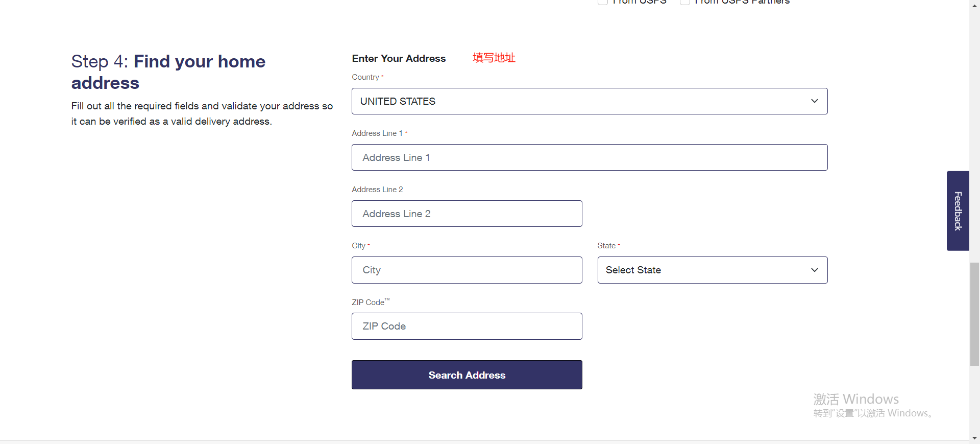Check the From USPS checkbox
Screen dimensions: 980x444
(603, 2)
